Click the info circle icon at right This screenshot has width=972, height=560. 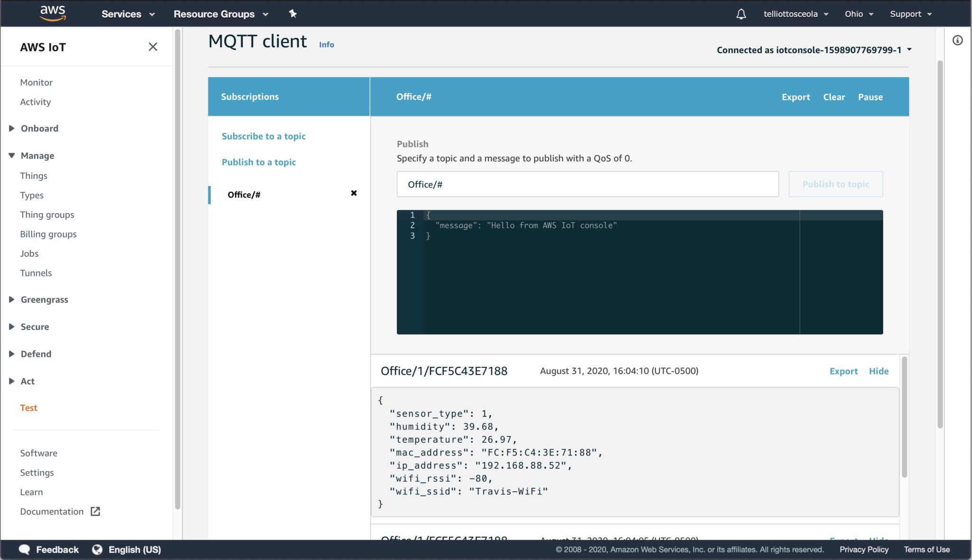tap(957, 40)
